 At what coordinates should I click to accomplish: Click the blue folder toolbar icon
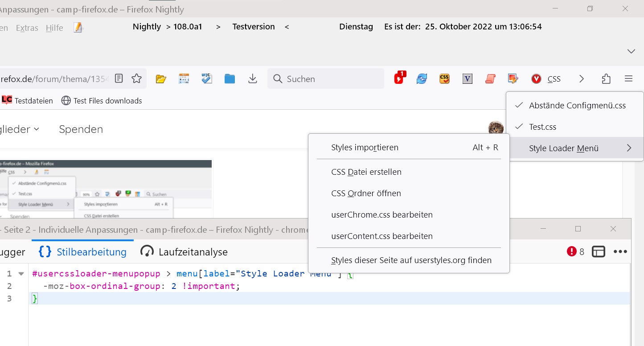(230, 79)
